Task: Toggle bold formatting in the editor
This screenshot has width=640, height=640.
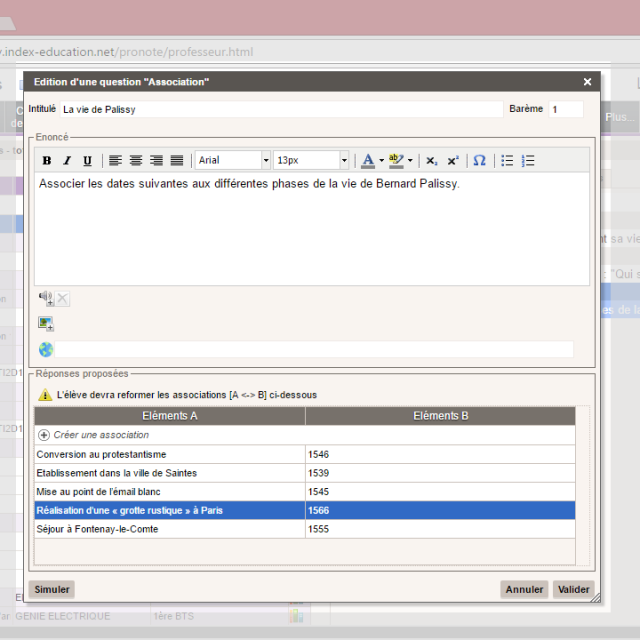Action: click(x=47, y=161)
